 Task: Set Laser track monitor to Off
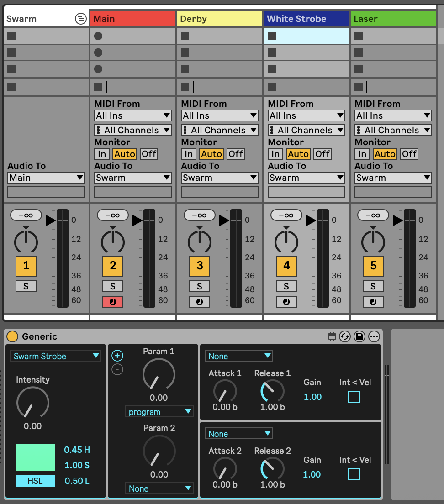409,154
